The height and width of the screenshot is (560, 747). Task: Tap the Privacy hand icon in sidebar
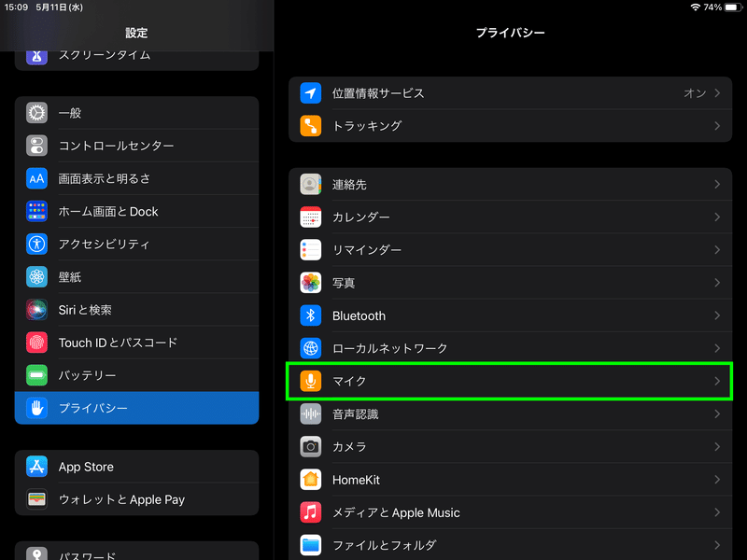click(x=36, y=408)
